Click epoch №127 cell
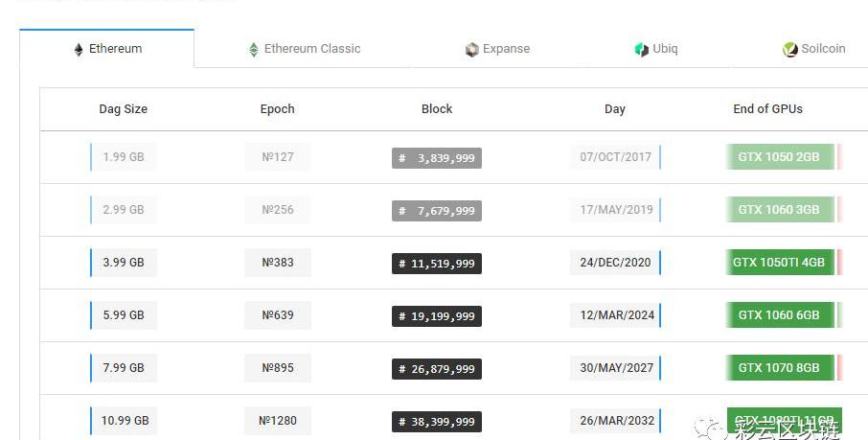Screen dimensions: 868x440 click(x=277, y=157)
